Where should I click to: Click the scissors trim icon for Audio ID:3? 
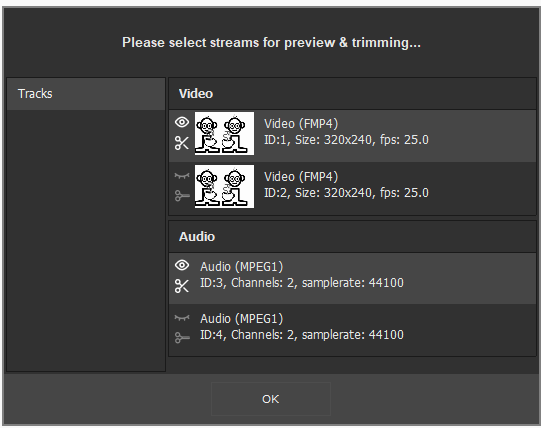(182, 286)
